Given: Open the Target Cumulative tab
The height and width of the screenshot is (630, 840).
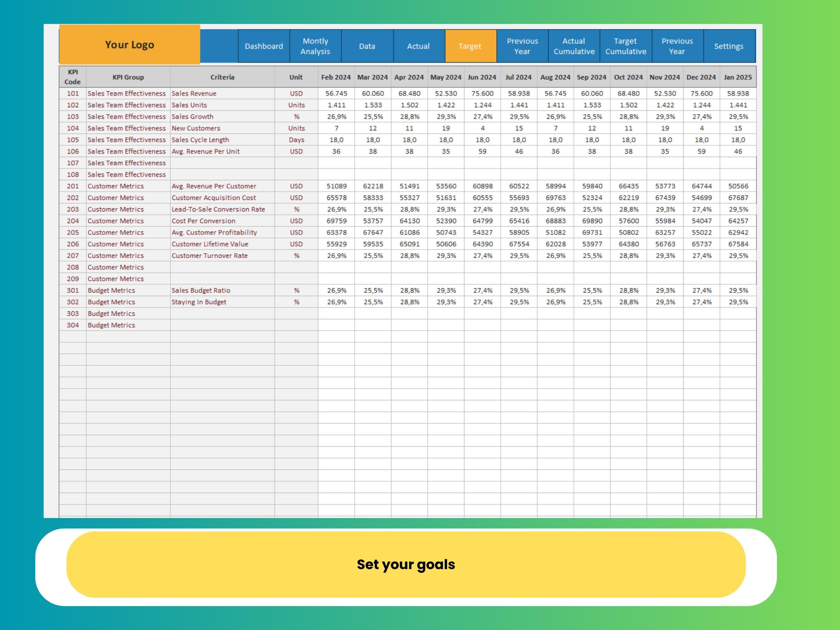Looking at the screenshot, I should (x=625, y=46).
